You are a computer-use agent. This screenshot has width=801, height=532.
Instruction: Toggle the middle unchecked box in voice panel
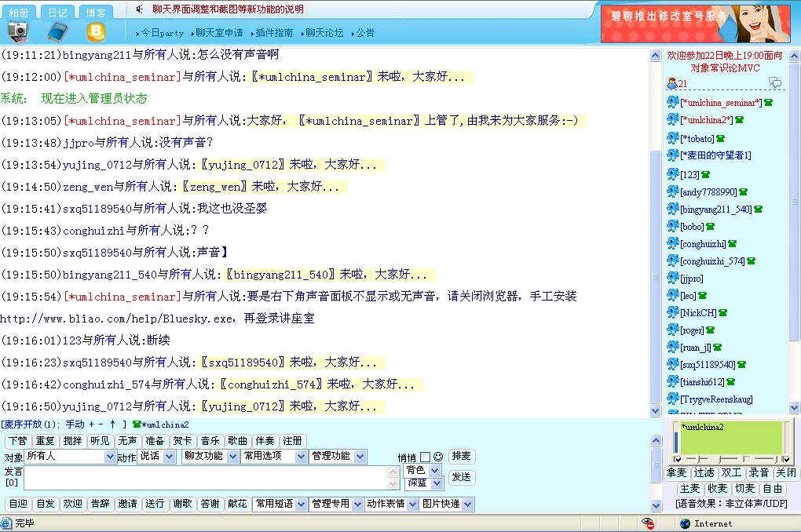tap(746, 458)
